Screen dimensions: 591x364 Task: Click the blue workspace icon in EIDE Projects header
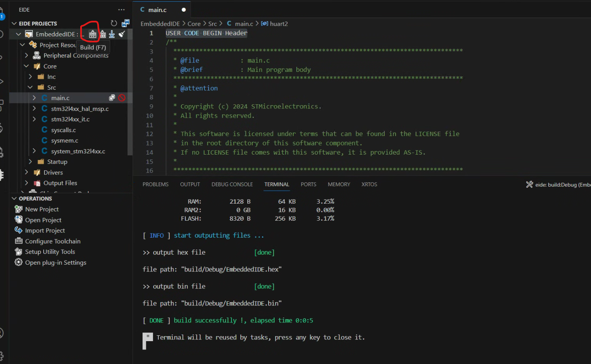(126, 23)
